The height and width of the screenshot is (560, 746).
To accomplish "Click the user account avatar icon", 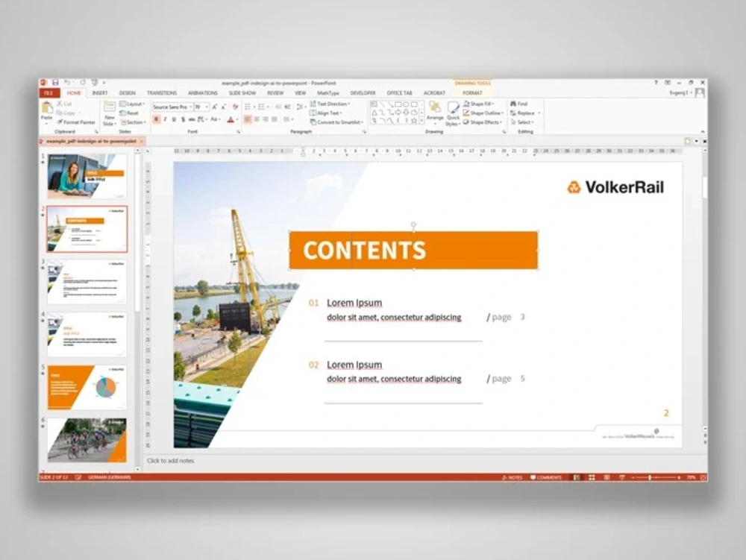I will (x=700, y=92).
